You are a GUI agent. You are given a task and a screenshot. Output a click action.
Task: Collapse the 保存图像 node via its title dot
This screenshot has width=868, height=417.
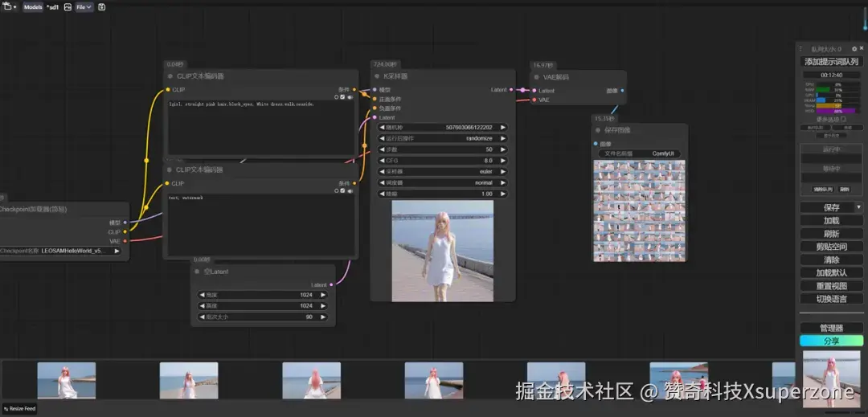[598, 130]
